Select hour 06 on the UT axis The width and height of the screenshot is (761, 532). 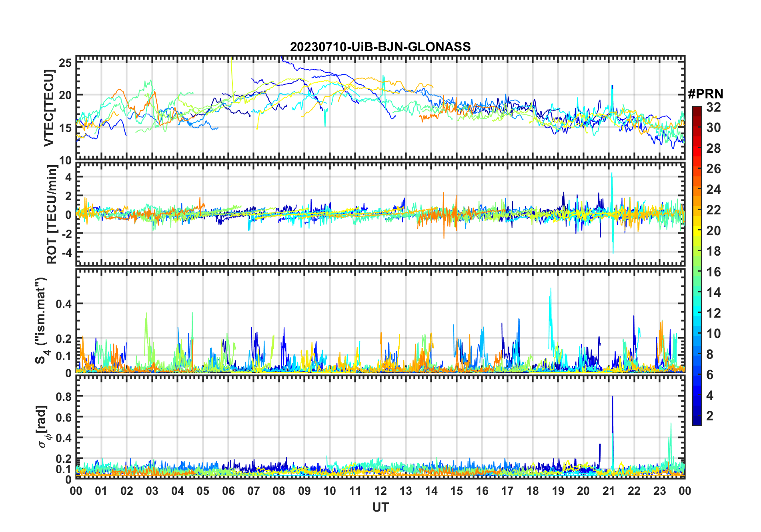228,491
